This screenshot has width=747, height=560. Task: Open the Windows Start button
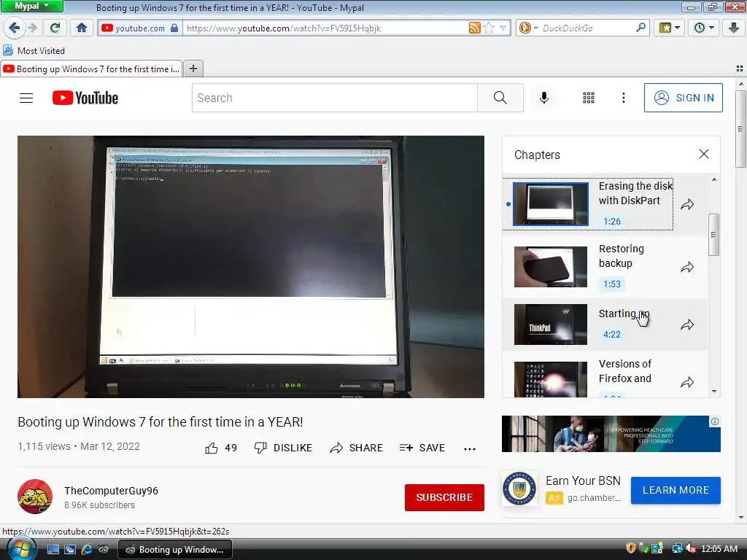pyautogui.click(x=21, y=549)
